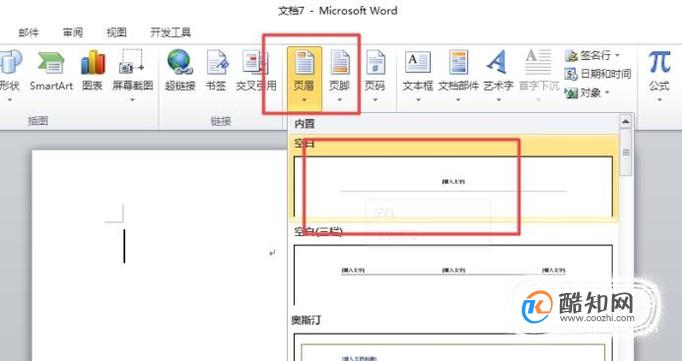
Task: Select the 空白 blank header thumbnail
Action: (x=453, y=187)
